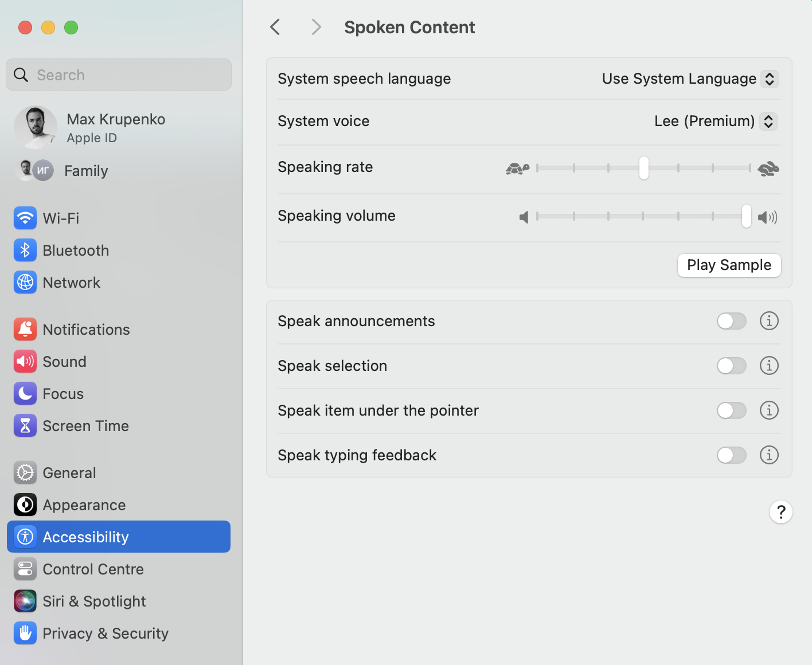Go back using the left chevron

(276, 27)
